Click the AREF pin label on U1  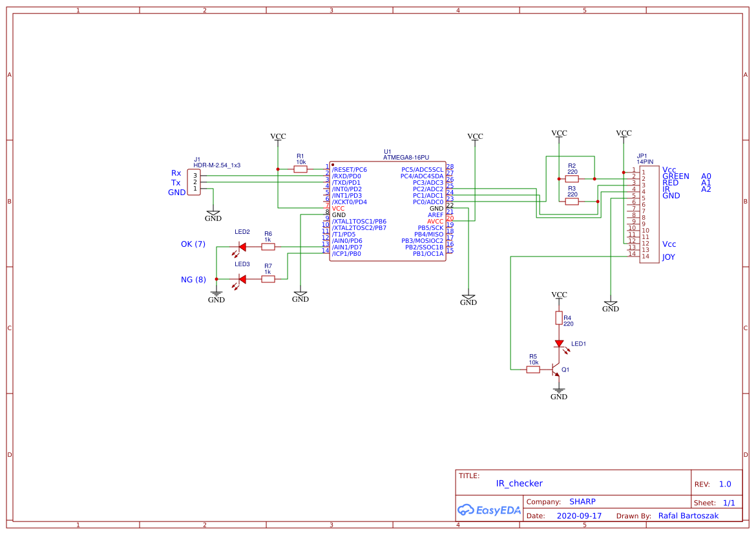(436, 214)
